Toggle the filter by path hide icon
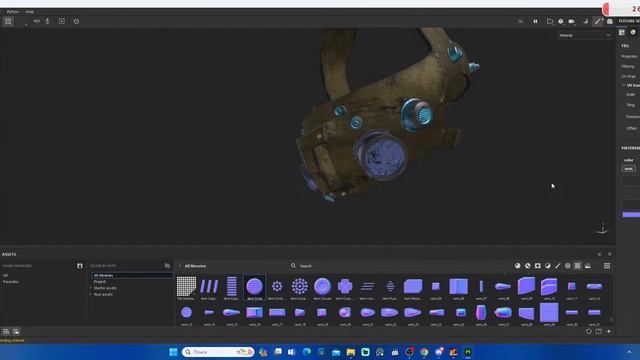Screen dimensions: 640x360 [167, 266]
